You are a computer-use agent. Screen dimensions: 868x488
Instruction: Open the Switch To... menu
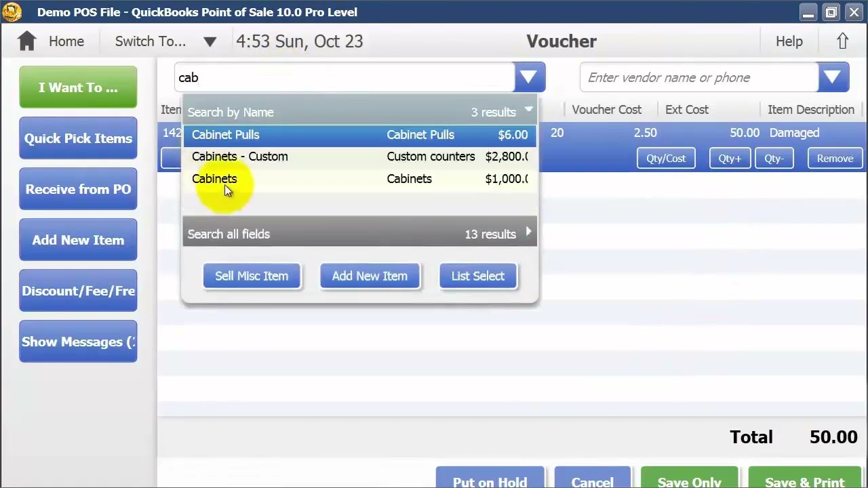click(150, 41)
